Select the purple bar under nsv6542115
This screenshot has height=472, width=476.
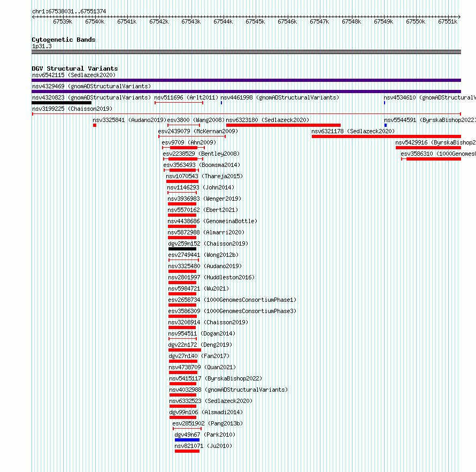[x=246, y=80]
